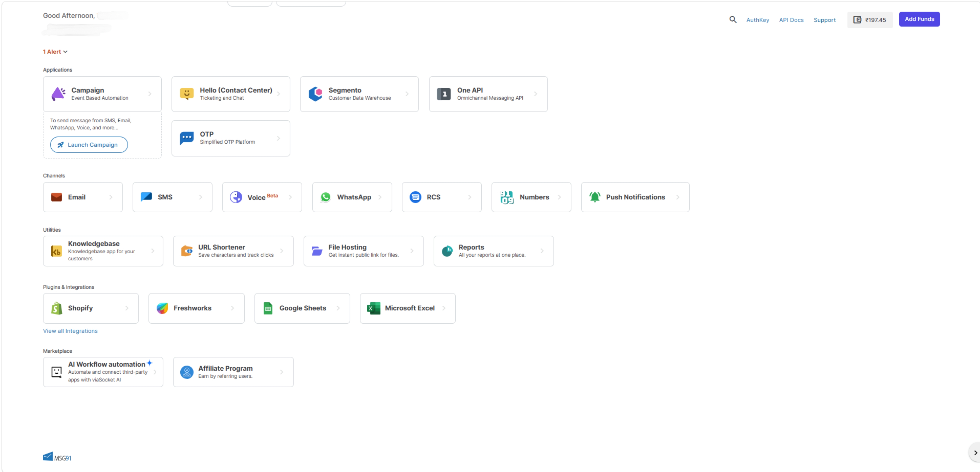
Task: Expand the side panel arrow at bottom right
Action: [975, 453]
